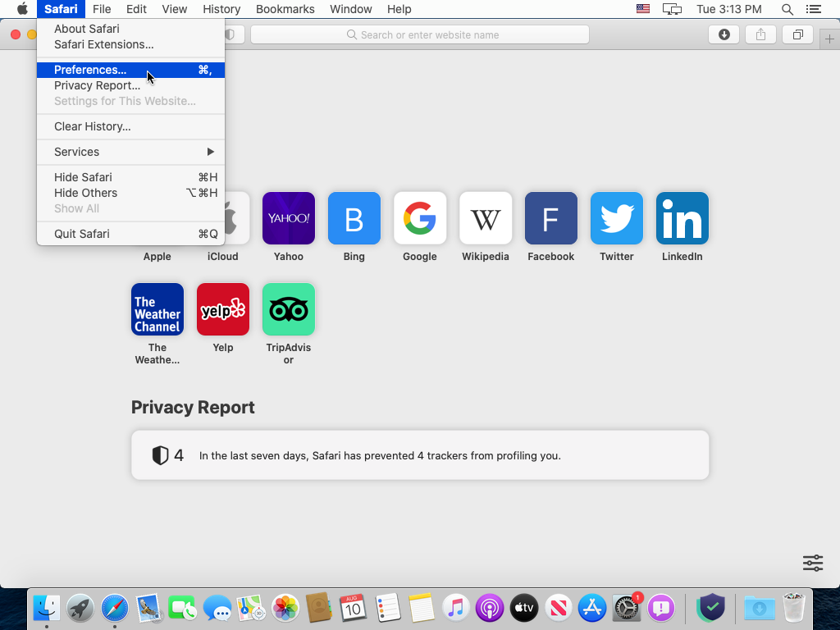Open System Preferences from the Dock
Screen dimensions: 840x630
pyautogui.click(x=626, y=608)
